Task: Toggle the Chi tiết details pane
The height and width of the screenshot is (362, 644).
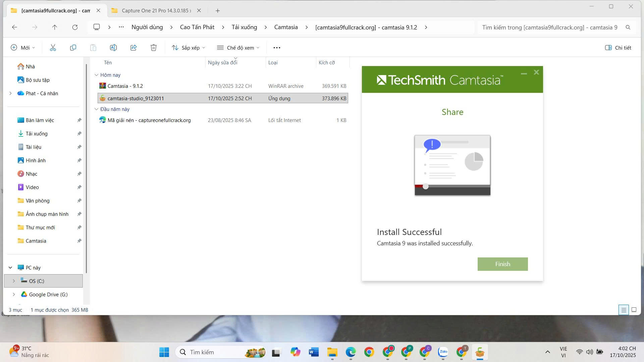Action: click(618, 48)
